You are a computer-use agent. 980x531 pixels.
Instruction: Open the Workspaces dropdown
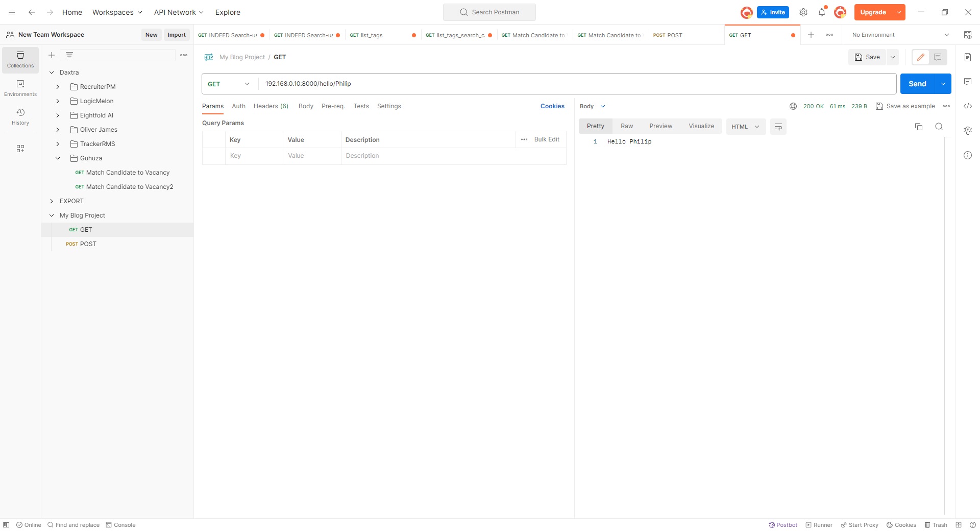click(x=117, y=12)
